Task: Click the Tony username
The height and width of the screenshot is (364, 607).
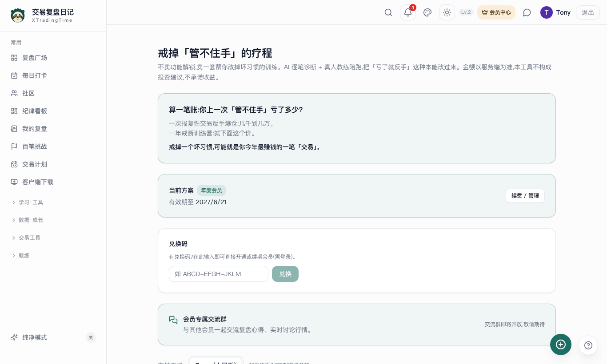Action: click(x=563, y=12)
